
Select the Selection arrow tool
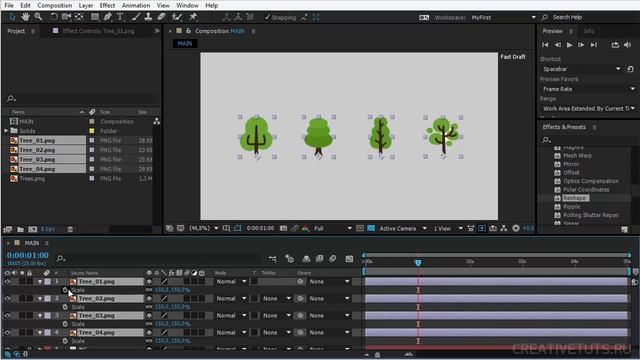12,17
